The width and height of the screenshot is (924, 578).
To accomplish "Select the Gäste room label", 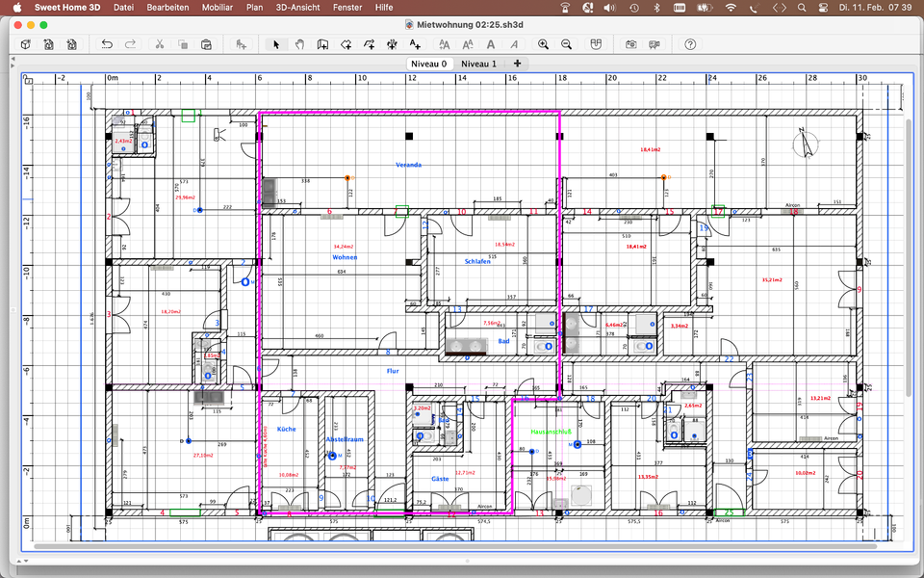I will click(x=440, y=479).
